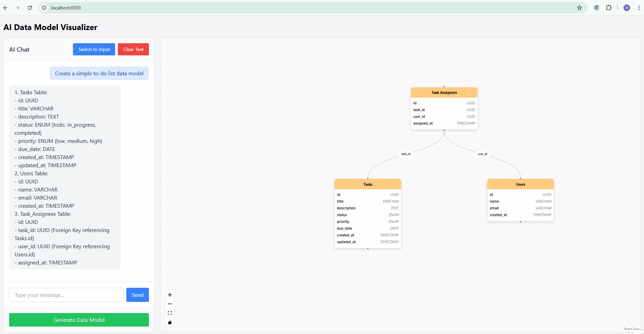Bookmark this page with the star
Screen dimensions: 644x334
579,8
